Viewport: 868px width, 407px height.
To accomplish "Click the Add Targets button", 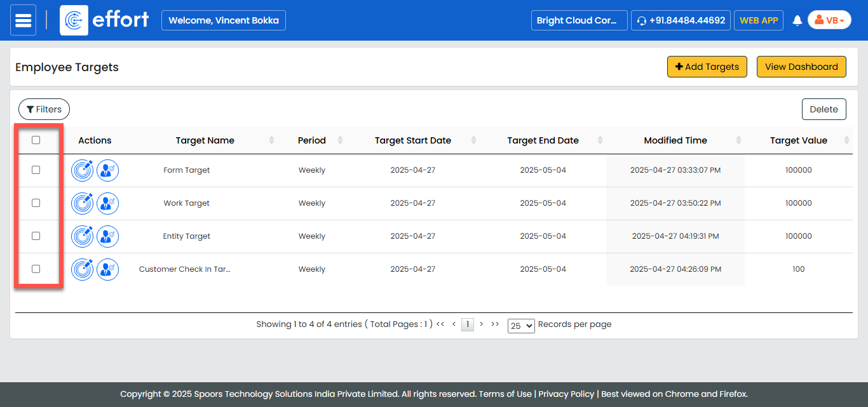I will coord(707,67).
